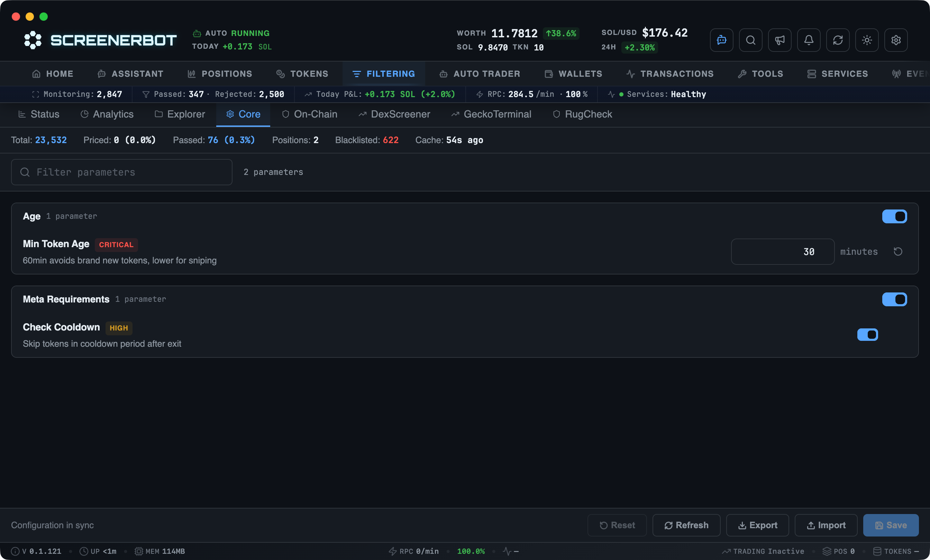Screen dimensions: 930x560
Task: Go to the Assistant tab
Action: tap(130, 74)
